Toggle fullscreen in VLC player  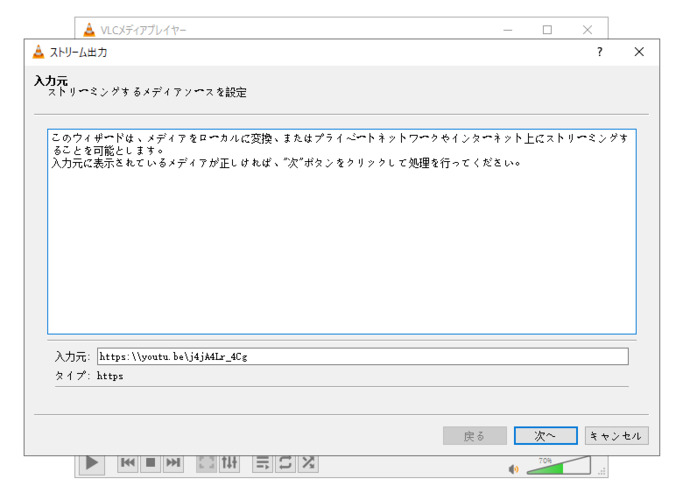coord(206,463)
